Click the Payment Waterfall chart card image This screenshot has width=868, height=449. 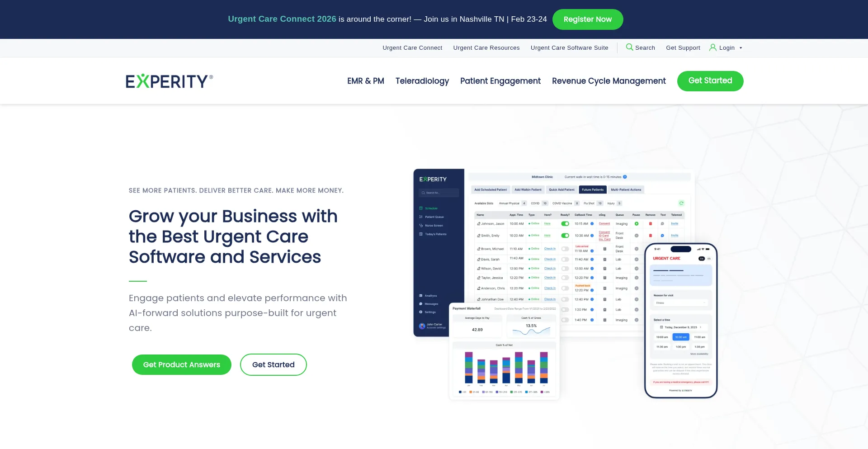(504, 351)
